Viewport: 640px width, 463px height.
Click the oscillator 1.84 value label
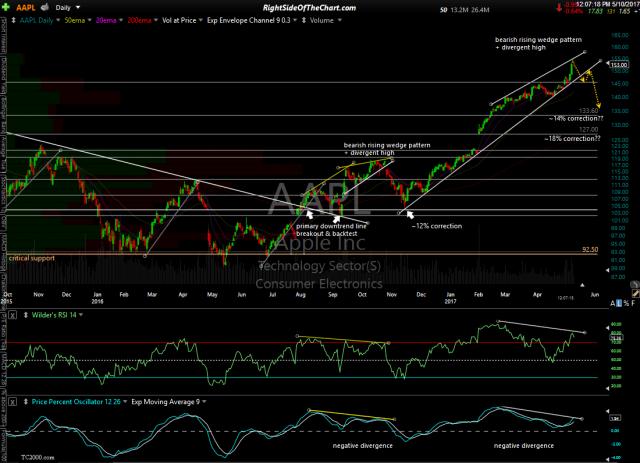tap(615, 418)
